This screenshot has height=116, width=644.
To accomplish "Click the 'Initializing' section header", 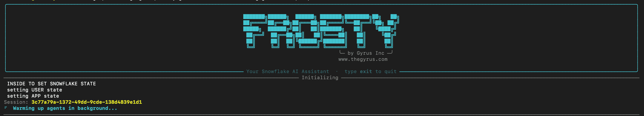I will click(320, 77).
